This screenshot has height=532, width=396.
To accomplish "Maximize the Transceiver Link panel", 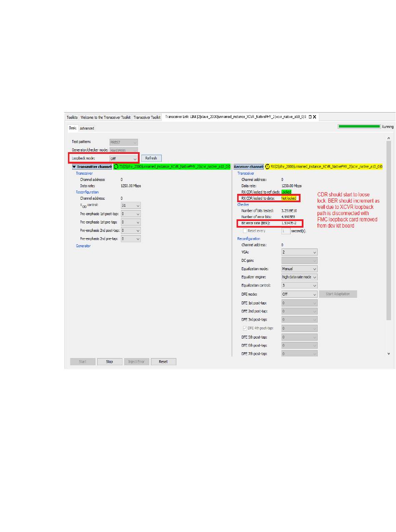I will point(310,117).
